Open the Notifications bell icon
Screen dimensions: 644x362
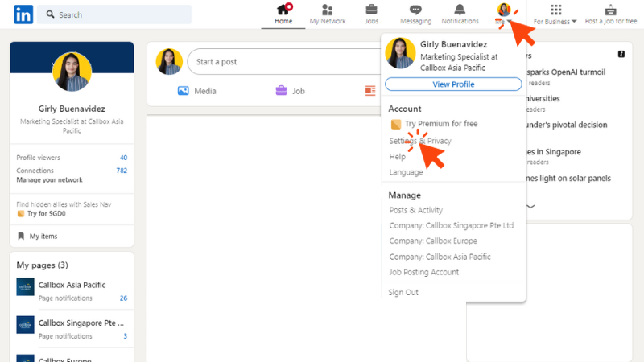(460, 9)
